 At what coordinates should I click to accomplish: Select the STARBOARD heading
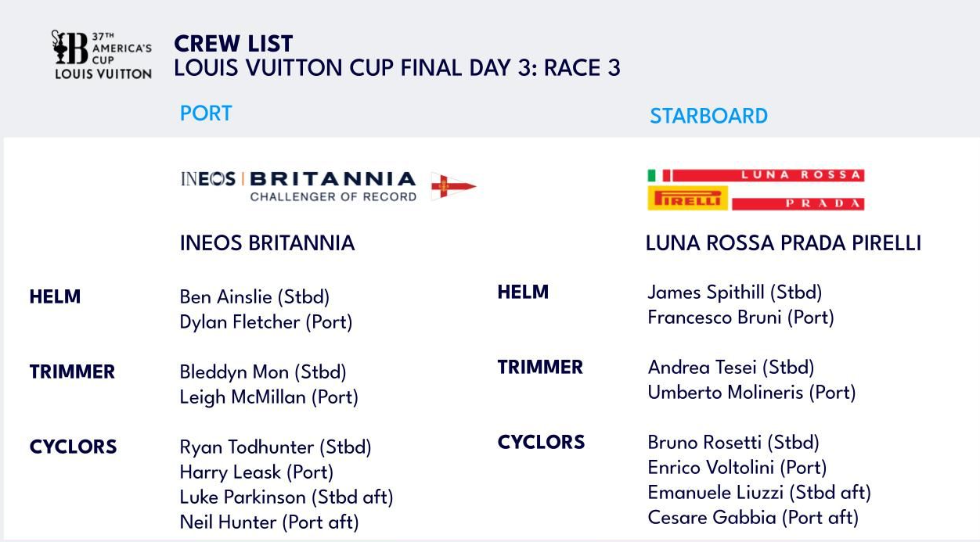click(708, 116)
